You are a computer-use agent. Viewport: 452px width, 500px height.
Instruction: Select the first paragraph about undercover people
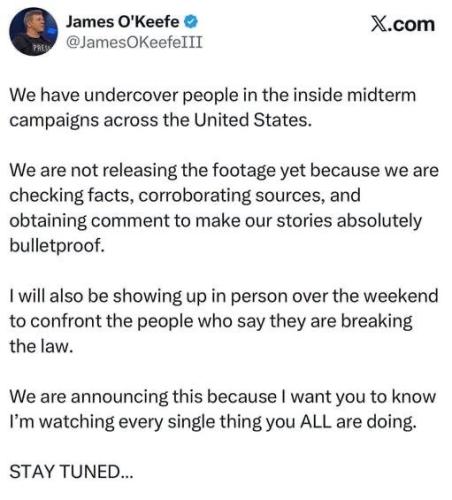coord(213,107)
